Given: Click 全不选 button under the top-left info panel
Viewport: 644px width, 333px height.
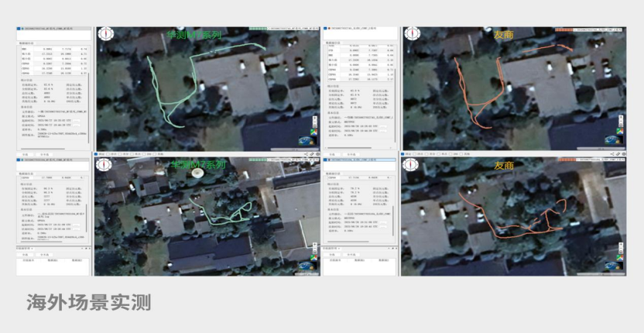Looking at the screenshot, I should click(x=43, y=155).
